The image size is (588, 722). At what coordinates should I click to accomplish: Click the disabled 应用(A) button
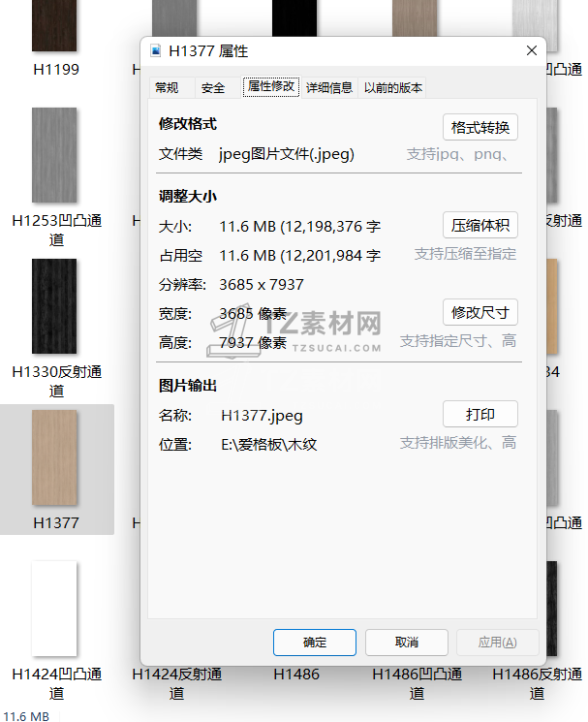[x=497, y=643]
